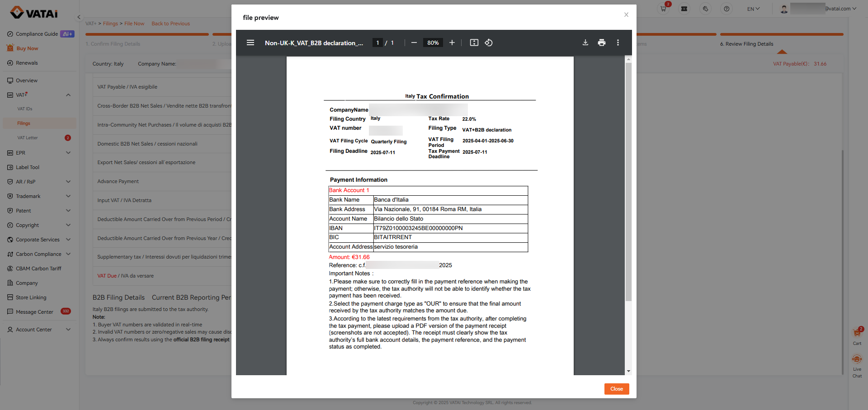Open the PDF sidebar hamburger menu
This screenshot has height=410, width=868.
pyautogui.click(x=250, y=42)
